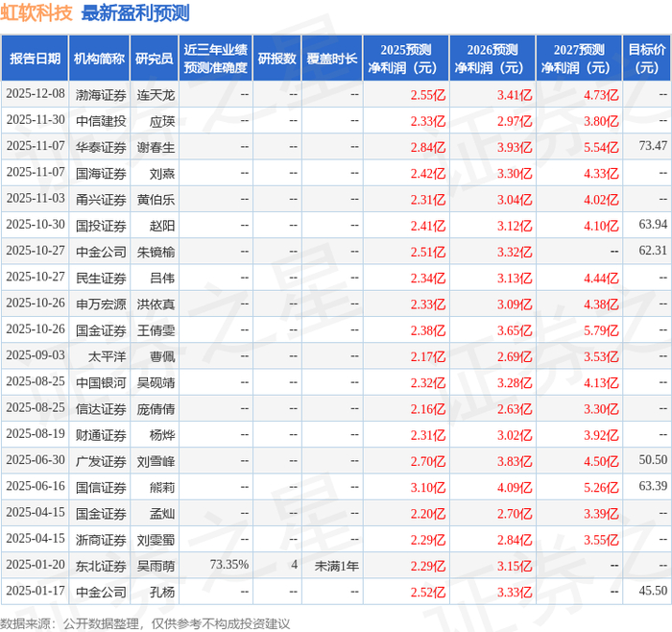This screenshot has height=632, width=672.
Task: Click the 近三年业绩预测准确度 header
Action: pyautogui.click(x=216, y=59)
